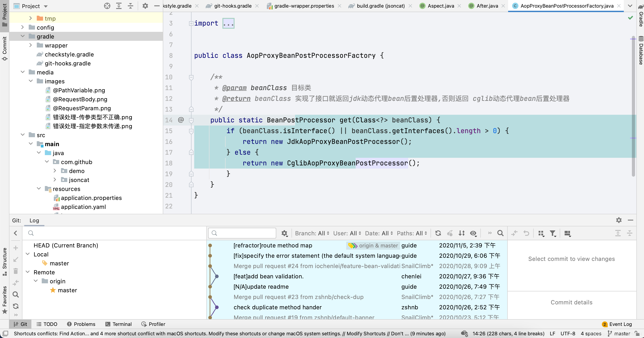Click the Go To Hash/Branch/Tag search icon
Image resolution: width=644 pixels, height=338 pixels.
click(500, 233)
